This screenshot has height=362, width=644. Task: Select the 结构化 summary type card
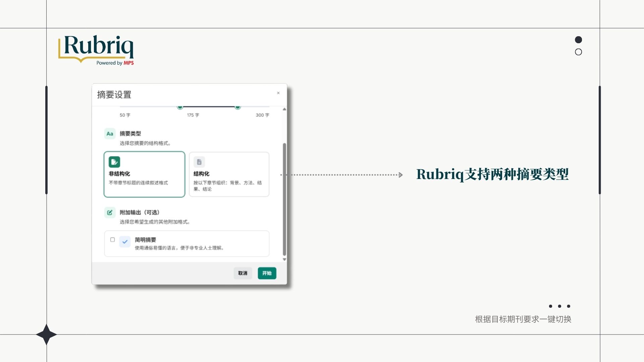229,174
